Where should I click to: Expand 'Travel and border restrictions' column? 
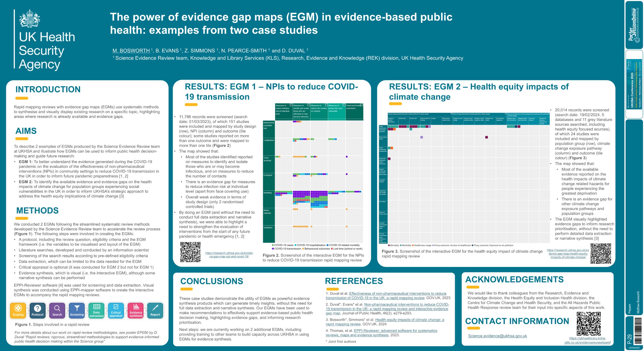361,105
